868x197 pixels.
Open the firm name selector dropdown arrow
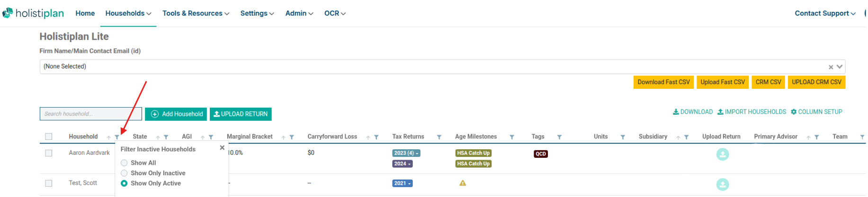(839, 67)
